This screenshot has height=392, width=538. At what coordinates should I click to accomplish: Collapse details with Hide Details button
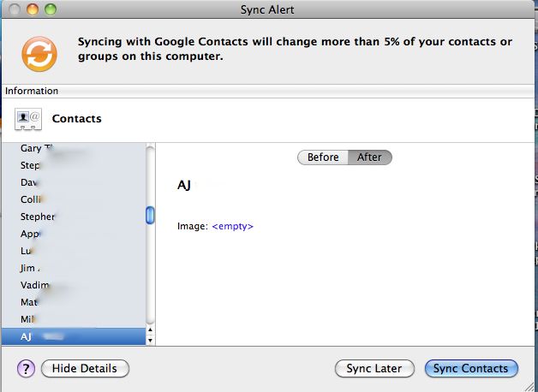(x=85, y=368)
